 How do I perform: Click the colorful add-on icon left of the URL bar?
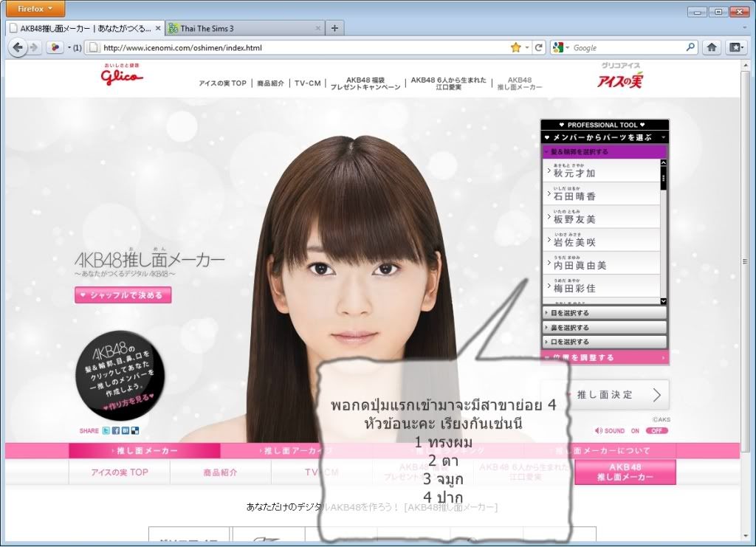[x=55, y=47]
